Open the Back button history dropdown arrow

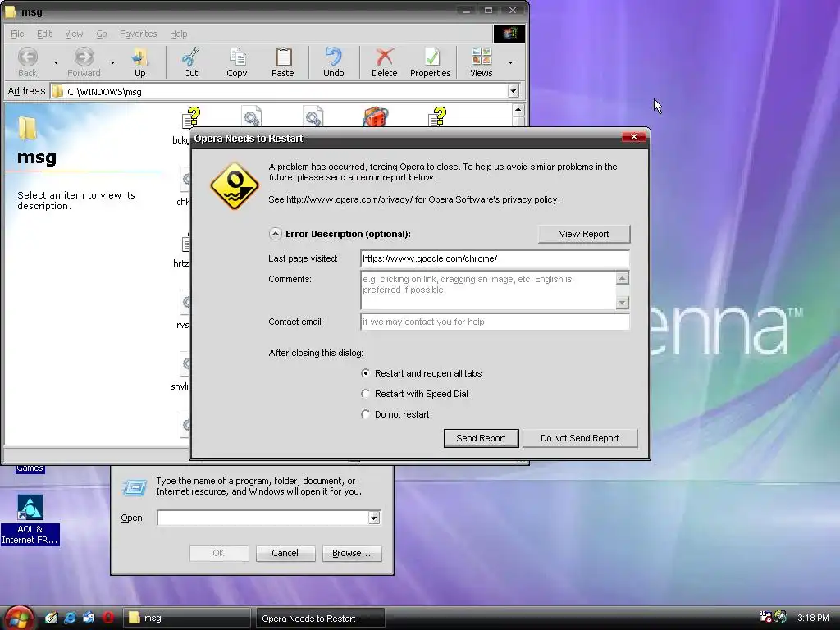(x=56, y=62)
